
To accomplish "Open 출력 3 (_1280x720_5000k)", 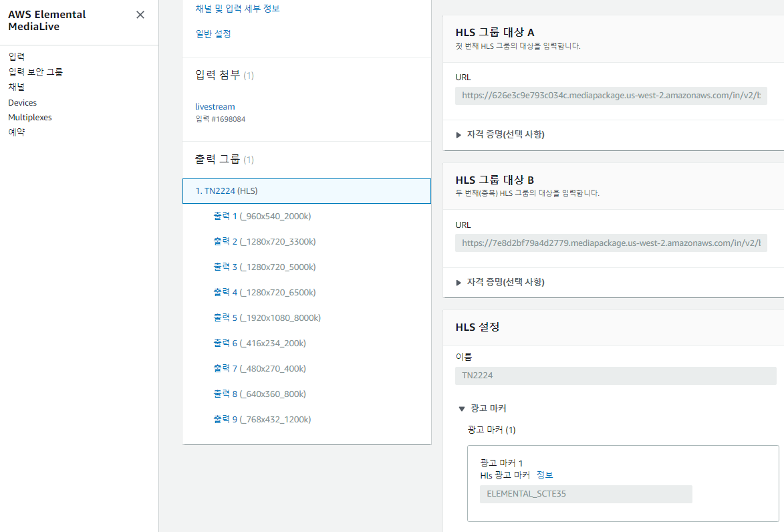I will [x=265, y=267].
